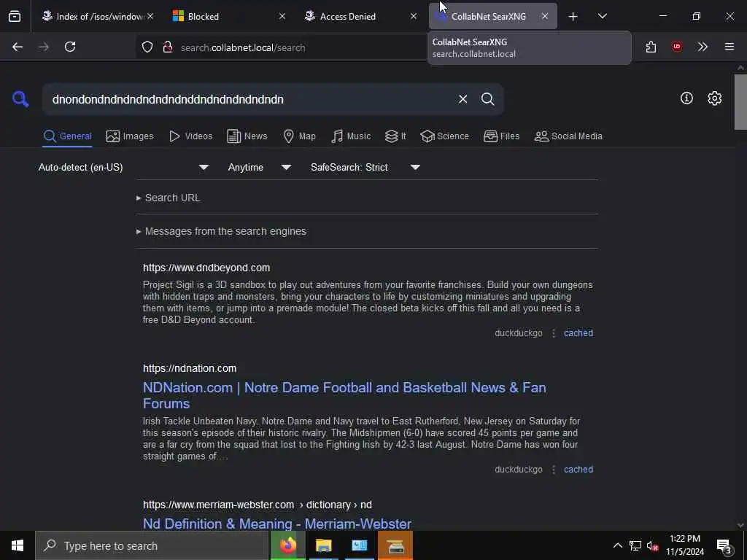This screenshot has height=560, width=747.
Task: Open the network status tray icon
Action: (635, 545)
